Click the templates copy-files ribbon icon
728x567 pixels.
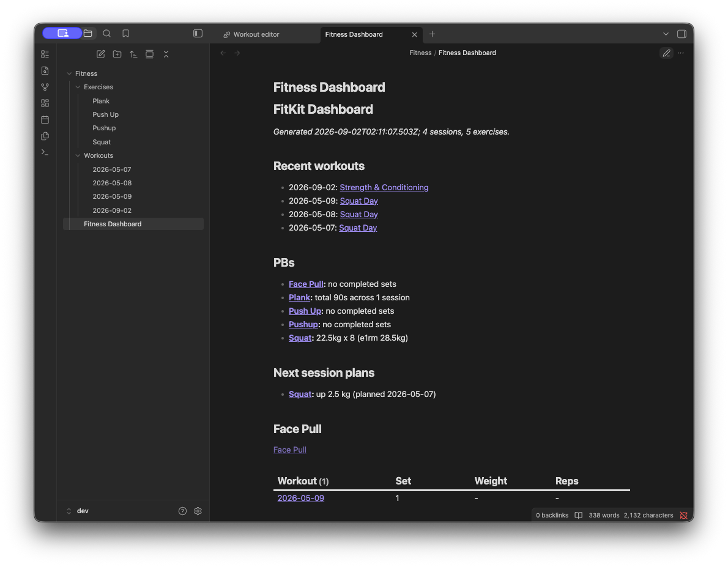click(x=45, y=136)
